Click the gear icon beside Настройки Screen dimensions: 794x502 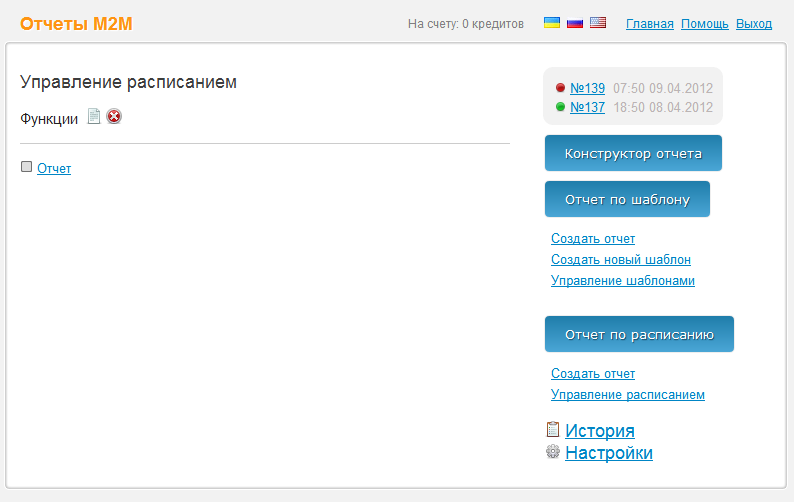[x=552, y=452]
